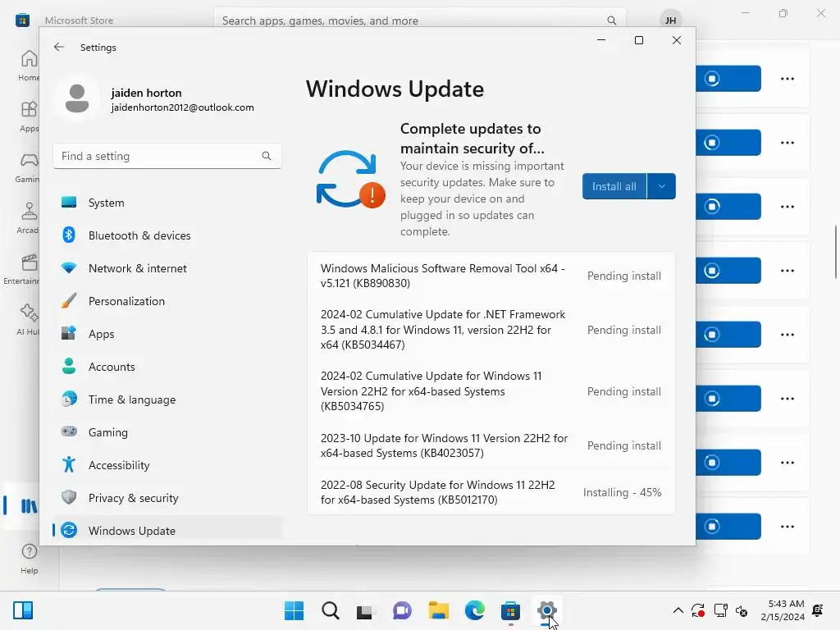Image resolution: width=840 pixels, height=630 pixels.
Task: Go back with the Settings back arrow
Action: point(59,47)
